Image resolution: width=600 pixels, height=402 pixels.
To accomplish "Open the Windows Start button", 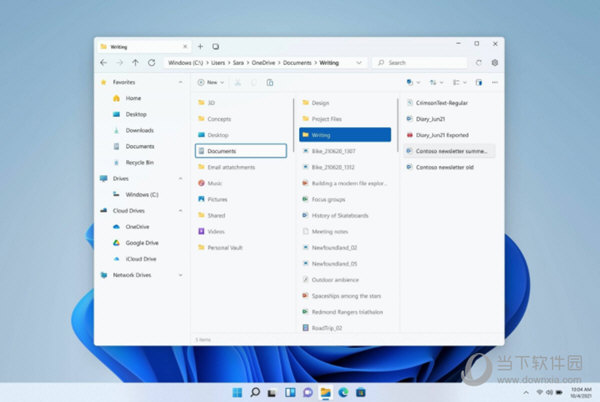I will coord(237,392).
